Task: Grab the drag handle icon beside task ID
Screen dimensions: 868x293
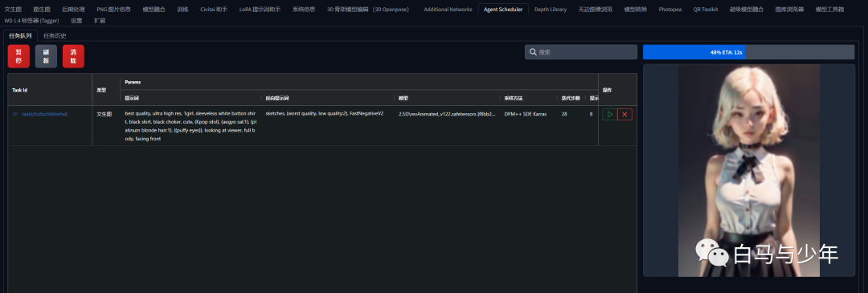Action: (x=15, y=114)
